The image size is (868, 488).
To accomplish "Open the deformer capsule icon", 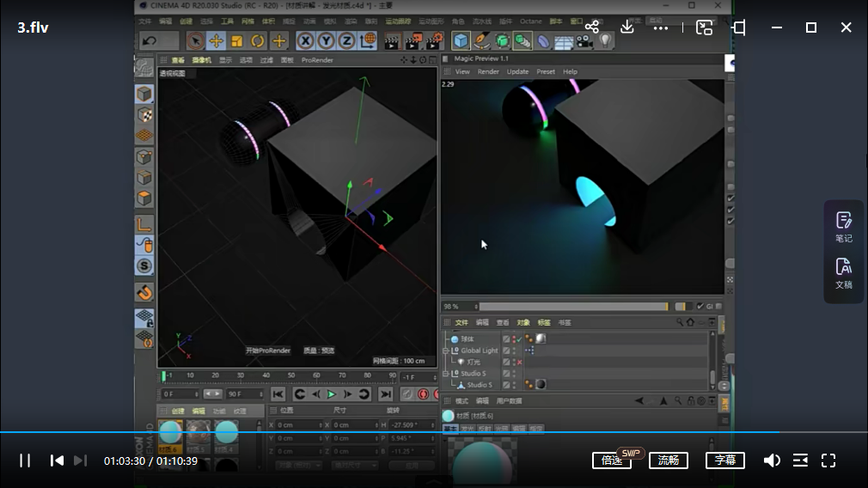I will (x=544, y=41).
